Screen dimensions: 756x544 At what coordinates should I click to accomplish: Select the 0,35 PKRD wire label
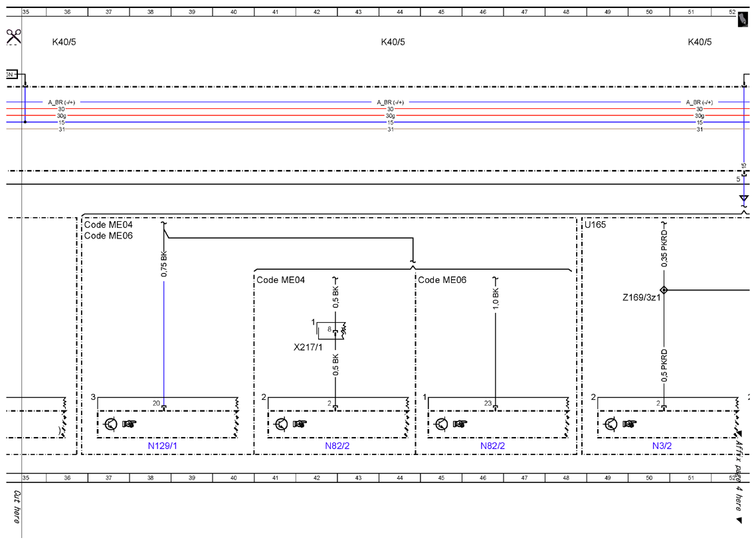pos(664,248)
